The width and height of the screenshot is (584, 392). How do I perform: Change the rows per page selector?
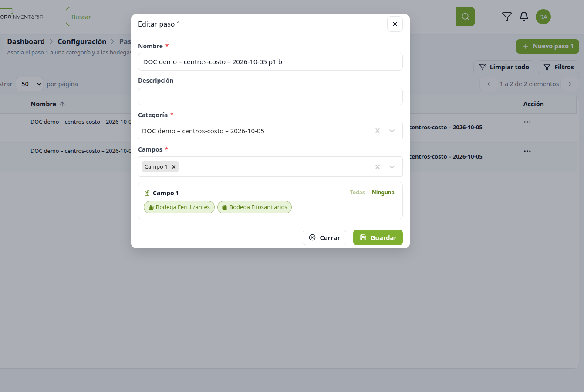[30, 84]
